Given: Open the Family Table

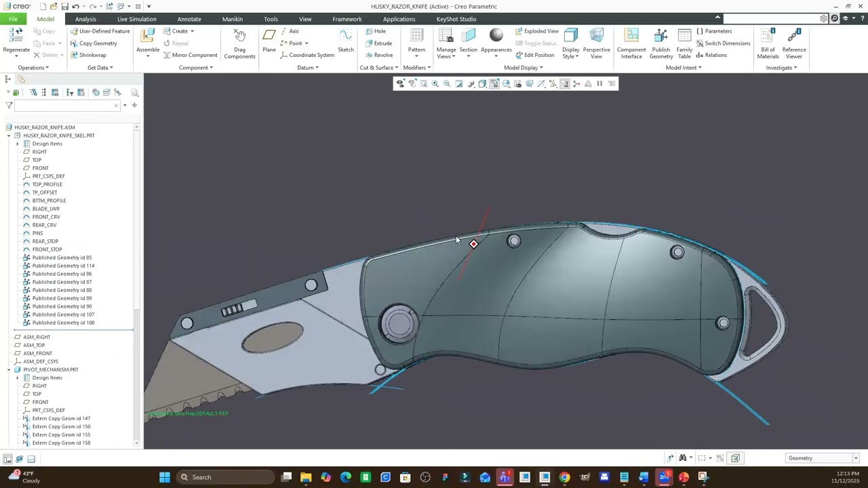Looking at the screenshot, I should (684, 43).
